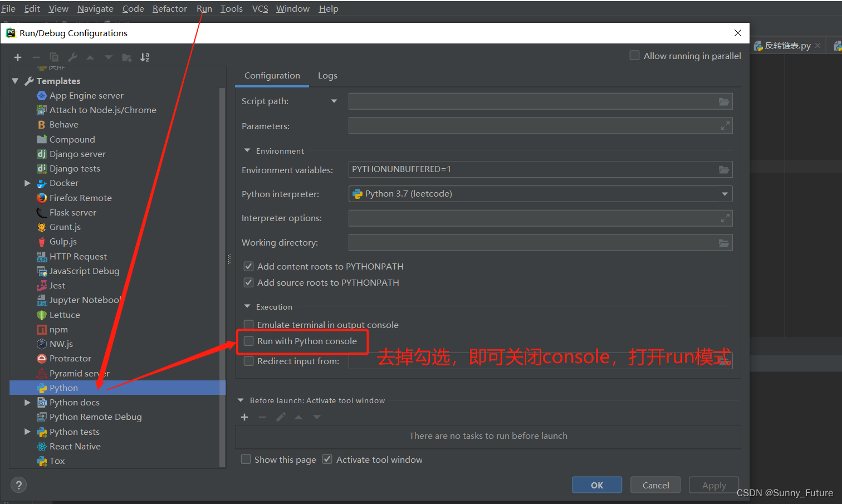Image resolution: width=842 pixels, height=504 pixels.
Task: Toggle Add content roots to PYTHONPATH
Action: click(x=249, y=267)
